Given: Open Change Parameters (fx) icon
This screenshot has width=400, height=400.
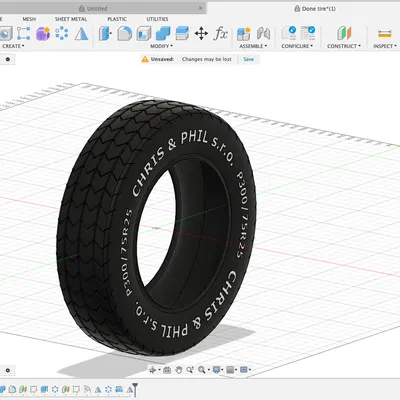Looking at the screenshot, I should click(x=221, y=33).
